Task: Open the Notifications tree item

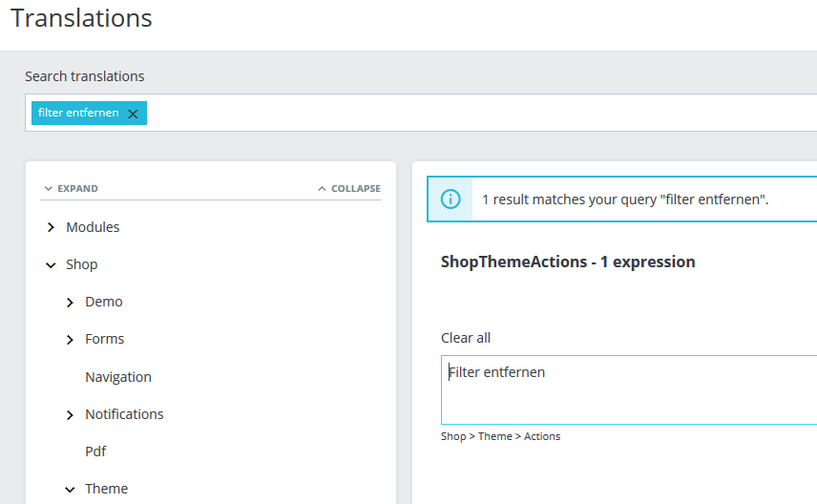Action: coord(124,414)
